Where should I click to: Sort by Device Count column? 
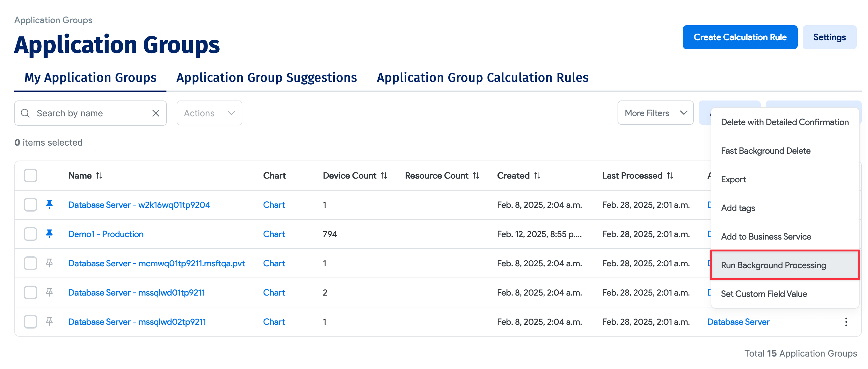[384, 175]
